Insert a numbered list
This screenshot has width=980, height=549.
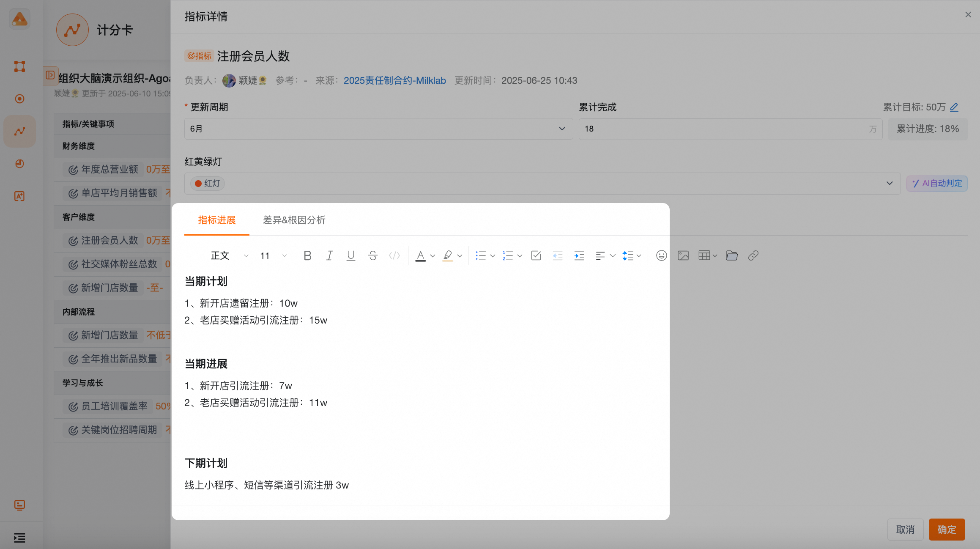click(x=508, y=255)
